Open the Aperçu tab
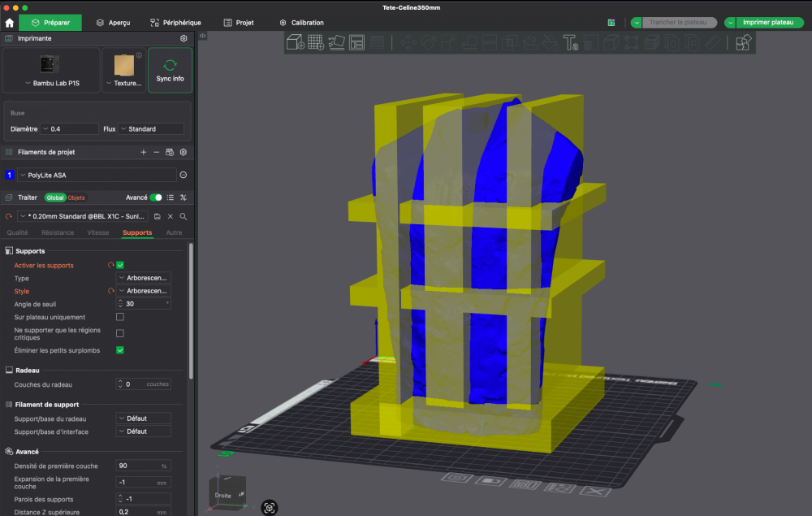The image size is (812, 516). (x=113, y=23)
